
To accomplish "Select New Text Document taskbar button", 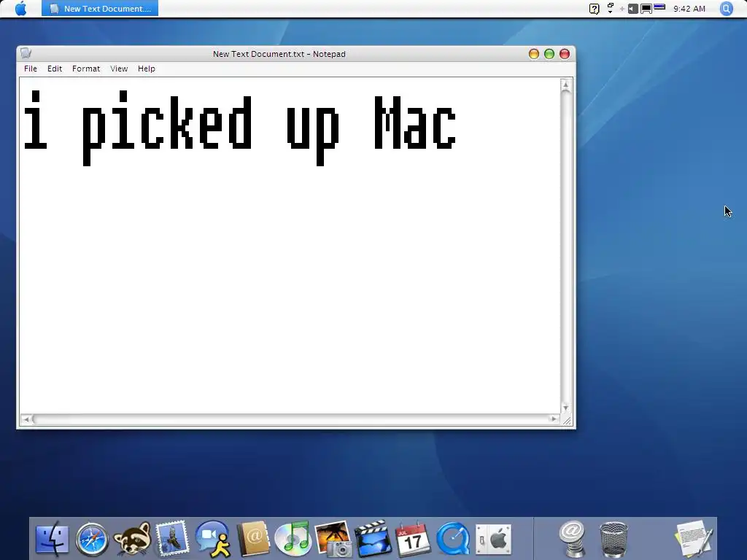I will pyautogui.click(x=100, y=9).
